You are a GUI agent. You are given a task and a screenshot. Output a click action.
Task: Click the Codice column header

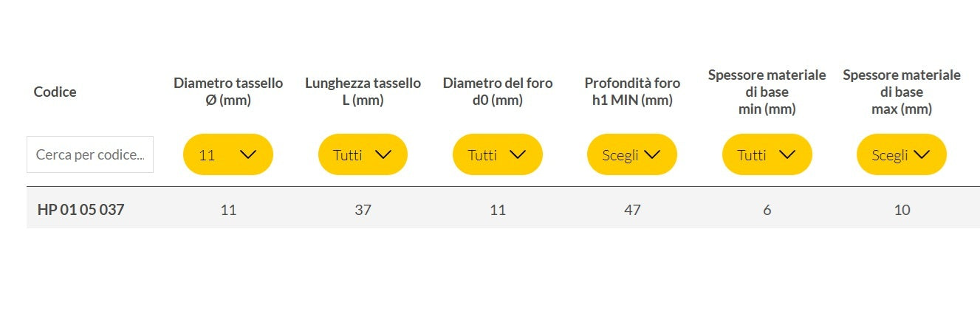click(55, 92)
